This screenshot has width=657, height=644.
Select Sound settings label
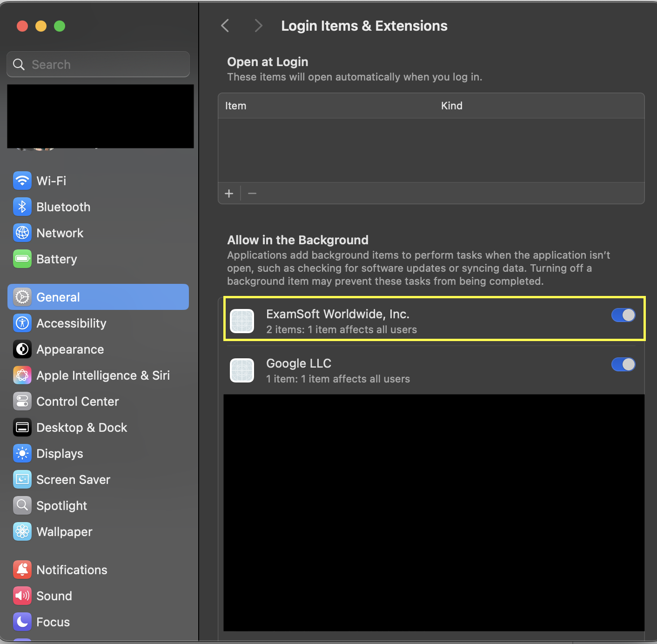point(54,596)
